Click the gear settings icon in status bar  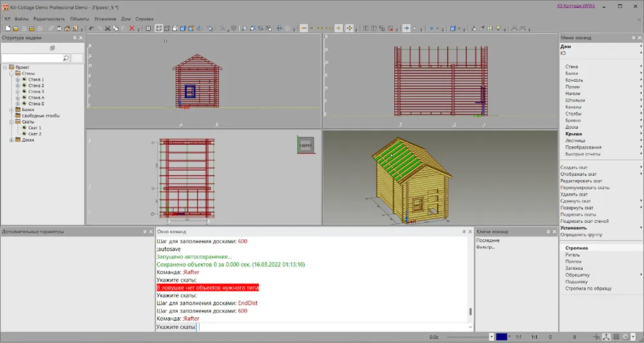pos(625,337)
